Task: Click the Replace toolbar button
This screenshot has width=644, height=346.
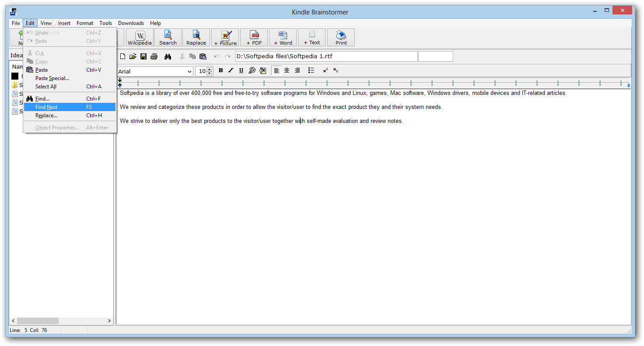Action: [x=196, y=38]
